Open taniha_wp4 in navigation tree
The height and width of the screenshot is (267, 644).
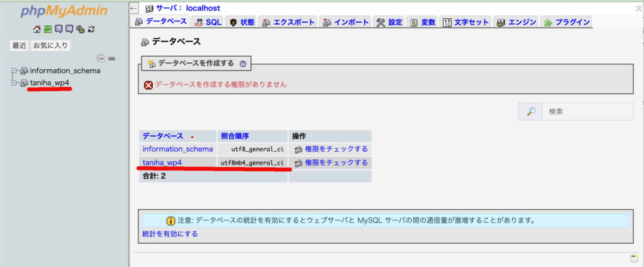point(50,82)
